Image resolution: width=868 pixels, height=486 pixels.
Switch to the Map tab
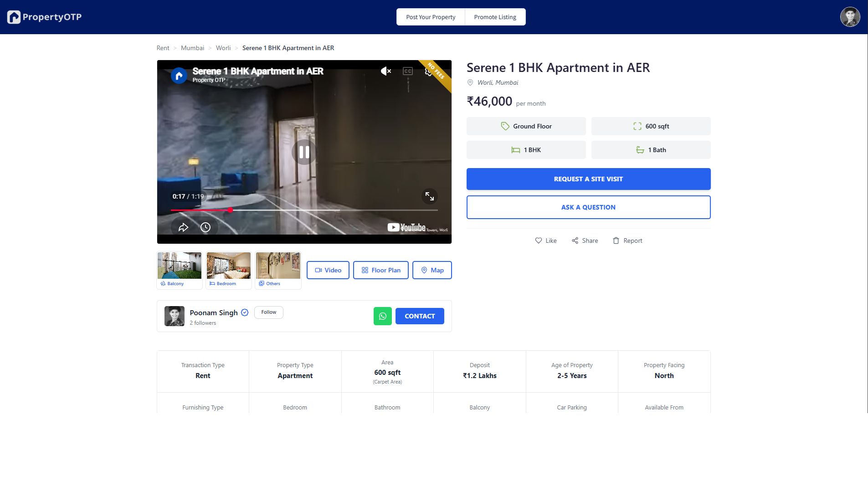432,270
